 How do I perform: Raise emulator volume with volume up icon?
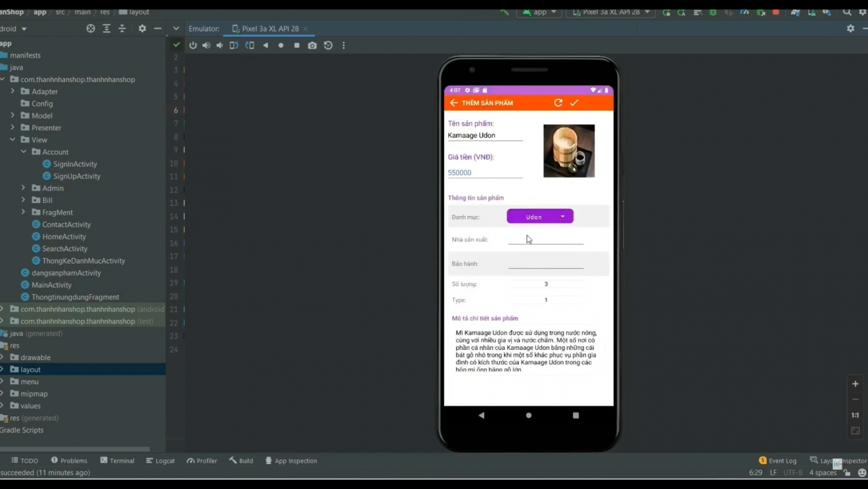[206, 45]
